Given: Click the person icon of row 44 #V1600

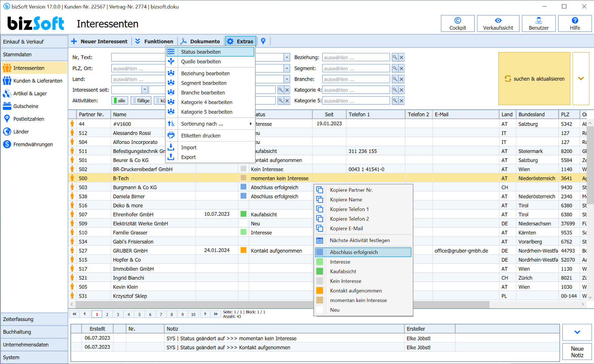Looking at the screenshot, I should pyautogui.click(x=72, y=124).
